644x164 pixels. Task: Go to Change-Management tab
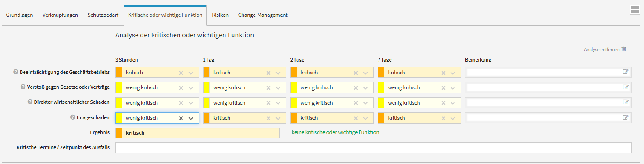click(x=263, y=15)
